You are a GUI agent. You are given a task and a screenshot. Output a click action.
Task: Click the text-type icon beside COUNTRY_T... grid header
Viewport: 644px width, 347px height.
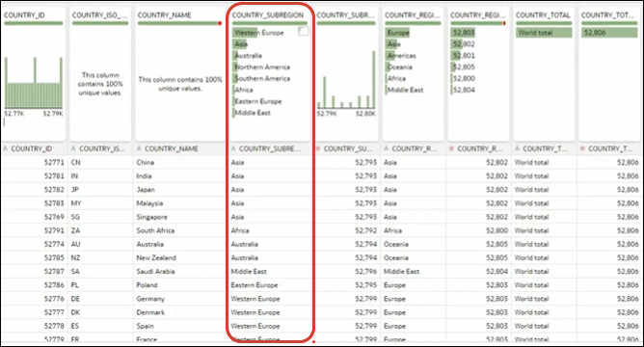(517, 148)
